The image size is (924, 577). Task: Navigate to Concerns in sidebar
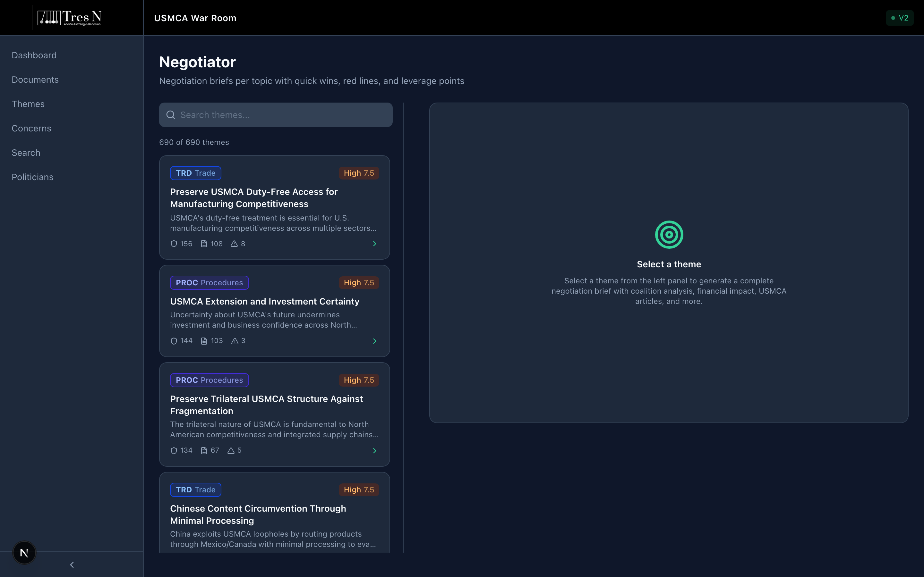31,128
